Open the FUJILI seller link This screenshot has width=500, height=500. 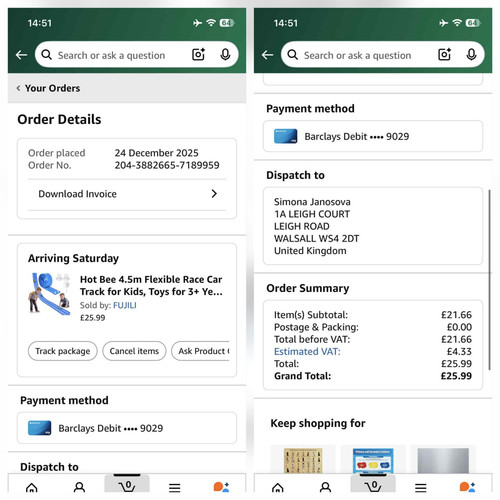[125, 305]
